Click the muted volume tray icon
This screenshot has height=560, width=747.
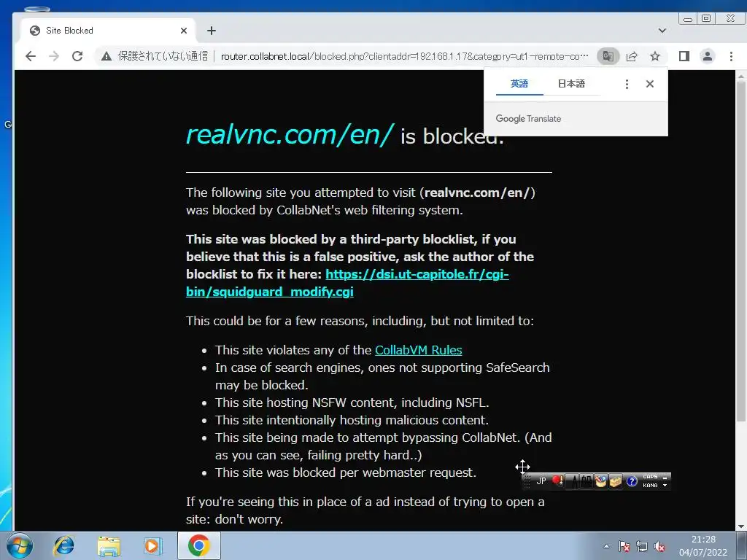point(659,547)
